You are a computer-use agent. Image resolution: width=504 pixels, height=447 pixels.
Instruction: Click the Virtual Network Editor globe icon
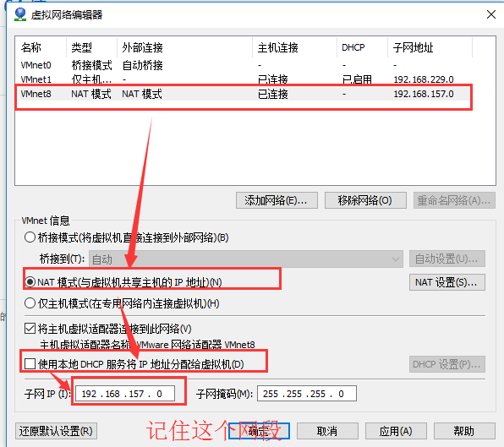point(20,14)
